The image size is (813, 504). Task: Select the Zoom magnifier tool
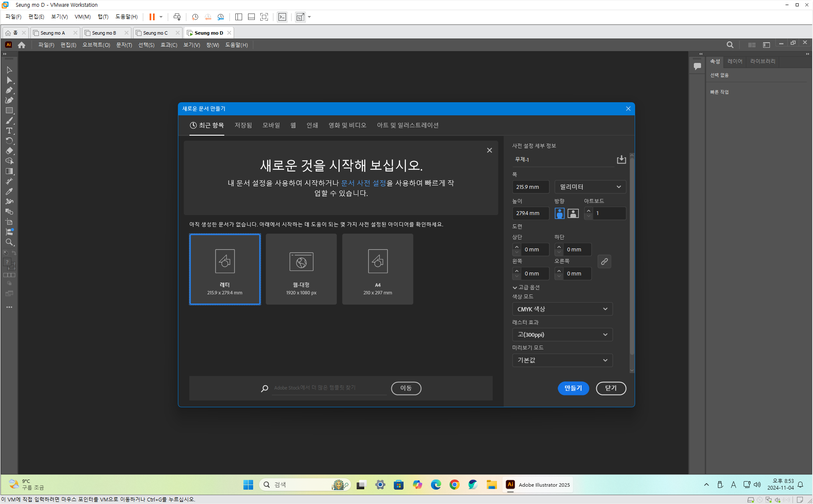pyautogui.click(x=9, y=242)
